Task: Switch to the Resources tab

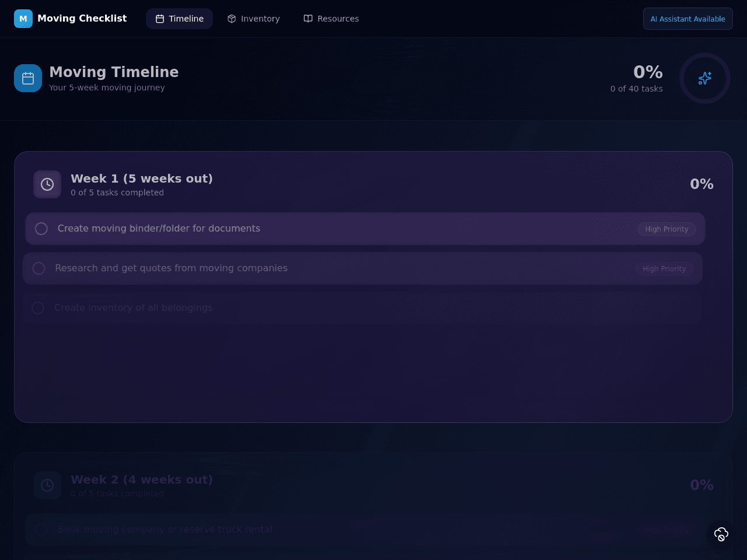Action: (x=331, y=19)
